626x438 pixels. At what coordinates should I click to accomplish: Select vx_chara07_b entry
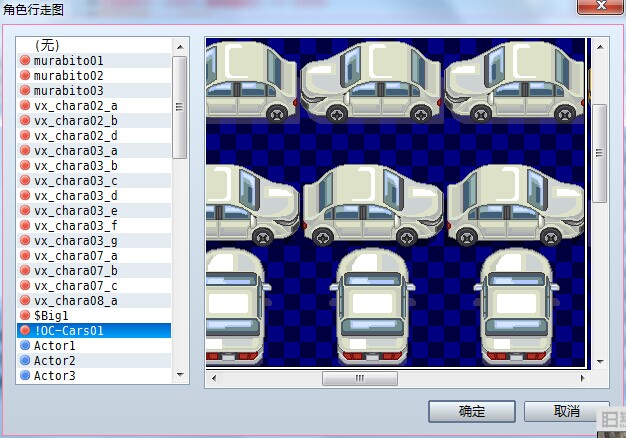94,271
